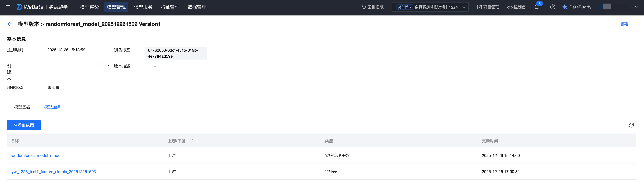Expand the project selector 数据探索测试勿删_1224

coord(430,7)
